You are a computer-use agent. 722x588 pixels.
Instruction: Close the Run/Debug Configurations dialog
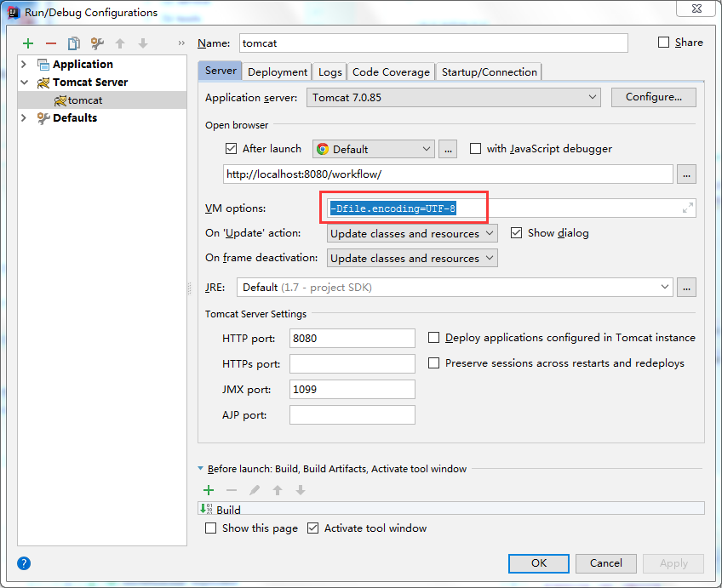697,9
